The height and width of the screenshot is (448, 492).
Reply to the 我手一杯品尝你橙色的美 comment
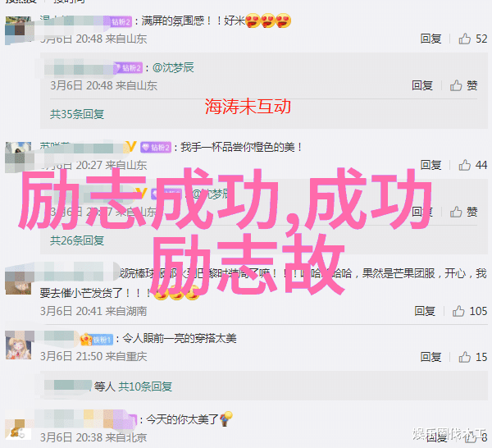coord(430,165)
